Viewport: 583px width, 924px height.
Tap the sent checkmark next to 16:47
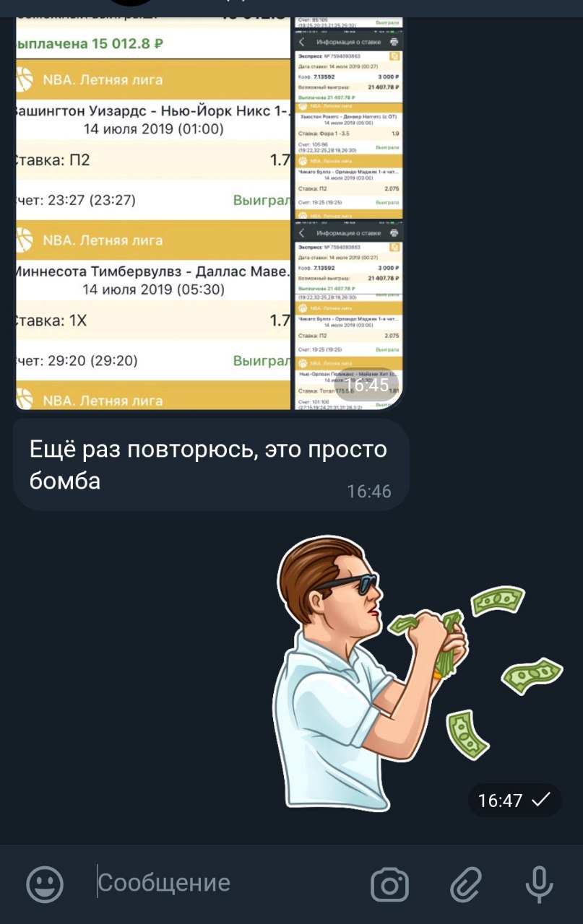pyautogui.click(x=540, y=799)
